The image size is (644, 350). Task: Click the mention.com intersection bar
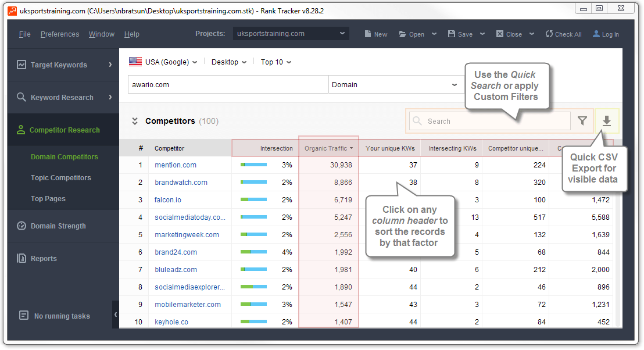[253, 165]
